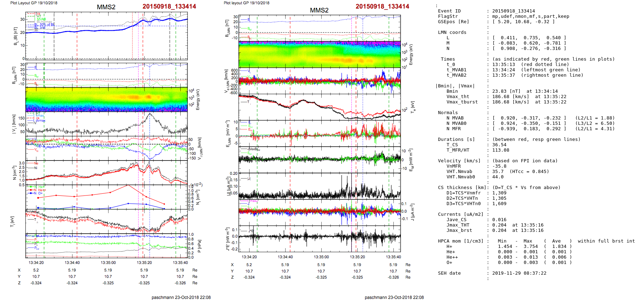
Task: Click the right plot's electron energy spectrogram
Action: click(x=320, y=54)
